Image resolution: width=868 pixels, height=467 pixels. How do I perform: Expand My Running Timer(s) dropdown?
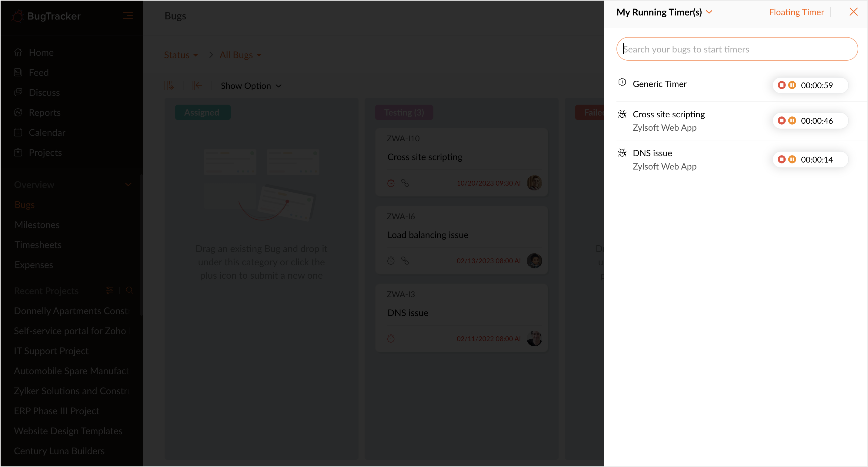pos(709,12)
